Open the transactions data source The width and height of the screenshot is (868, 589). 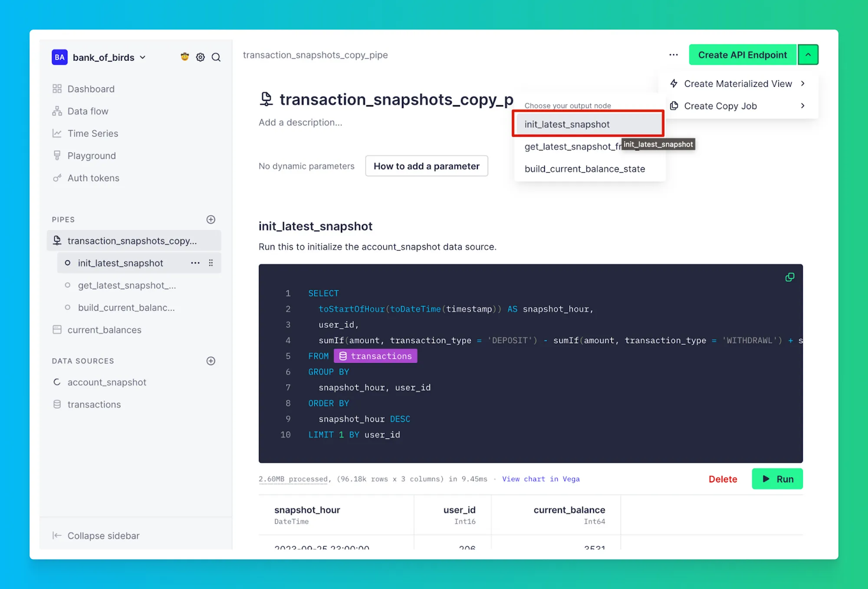[x=94, y=405]
